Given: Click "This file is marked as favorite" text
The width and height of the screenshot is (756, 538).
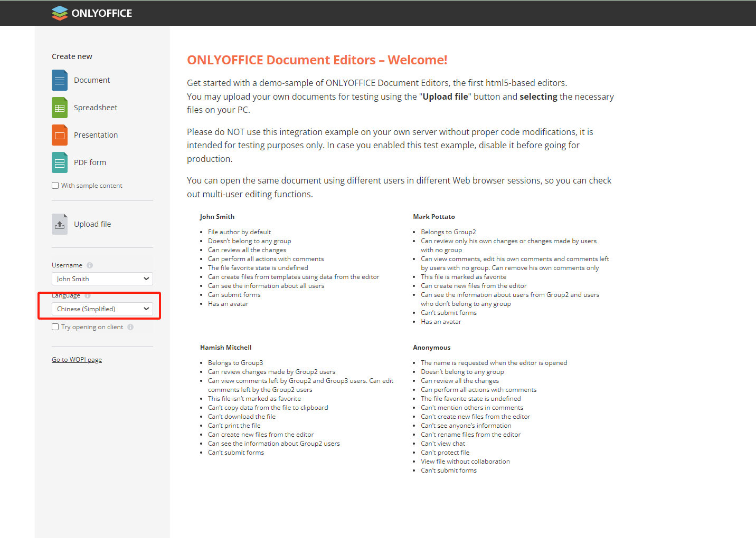Looking at the screenshot, I should (464, 277).
